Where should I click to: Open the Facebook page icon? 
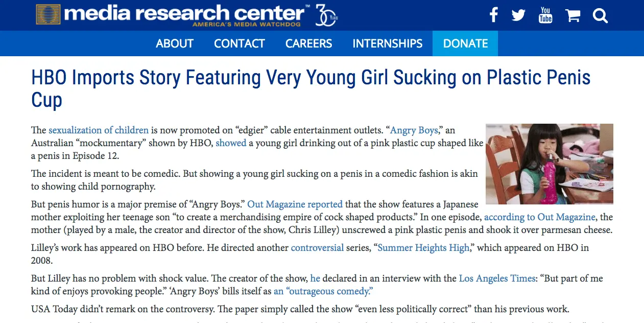(x=493, y=15)
